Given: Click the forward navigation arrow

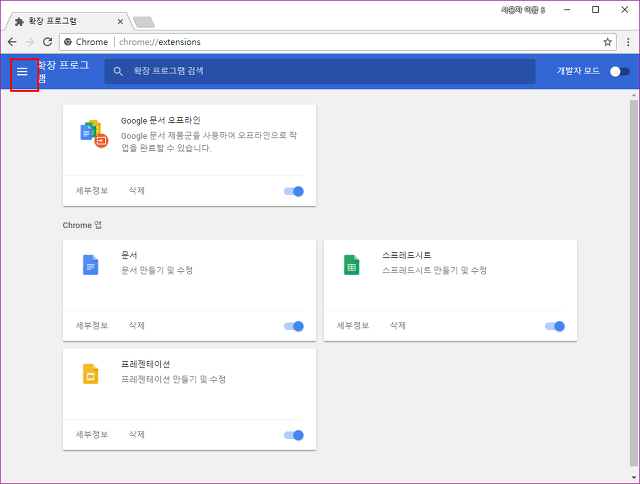Looking at the screenshot, I should click(x=30, y=42).
